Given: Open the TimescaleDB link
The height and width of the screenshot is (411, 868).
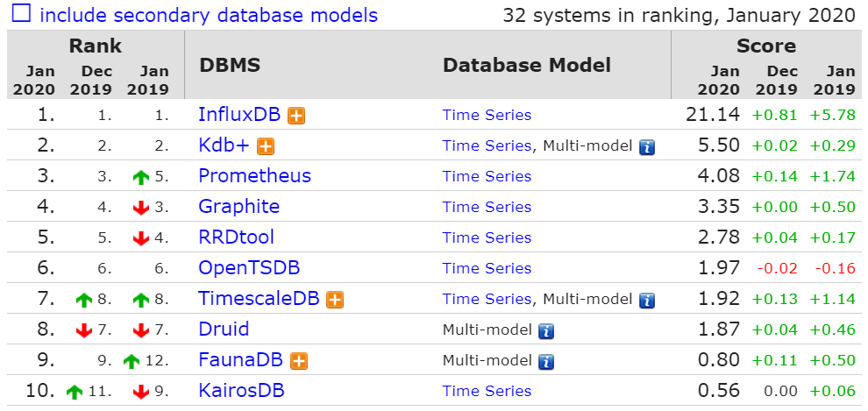Looking at the screenshot, I should click(x=260, y=299).
